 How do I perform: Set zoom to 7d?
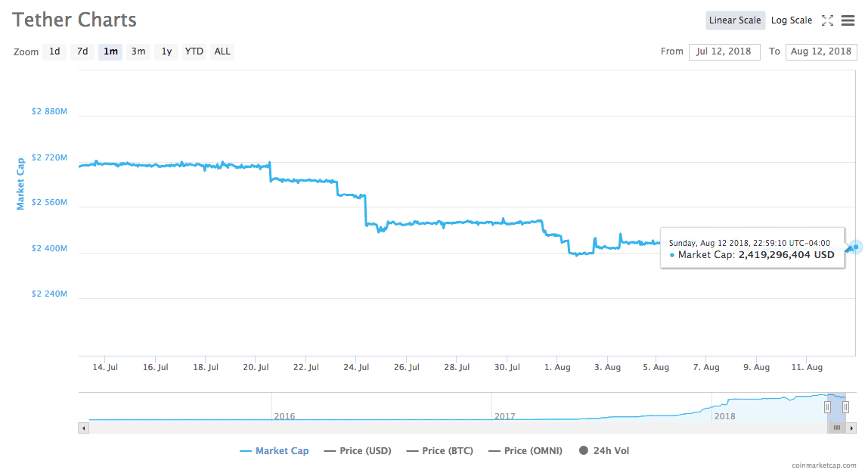pos(82,51)
